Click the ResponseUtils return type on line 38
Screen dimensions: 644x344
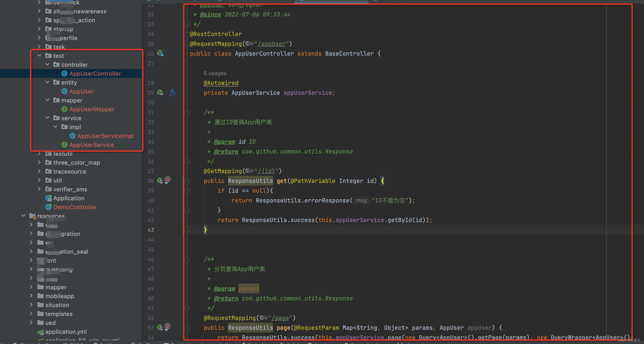tap(250, 181)
